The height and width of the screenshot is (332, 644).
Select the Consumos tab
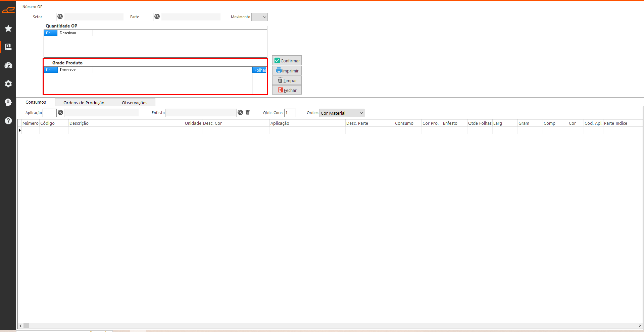coord(36,102)
